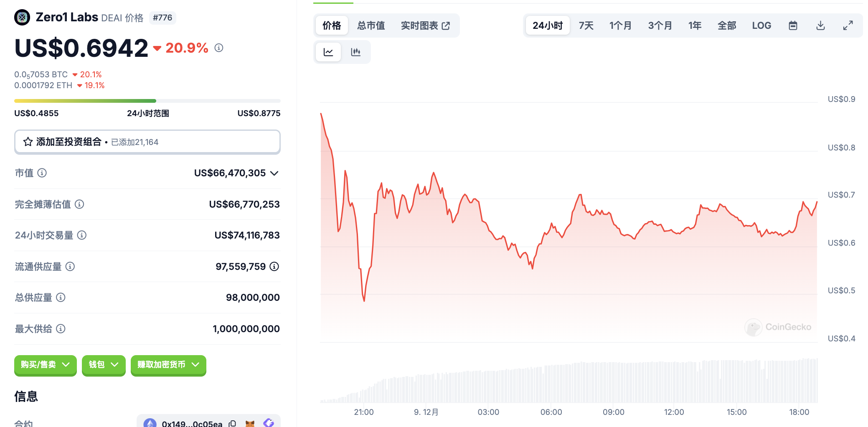
Task: Open info icon next to 最大供给
Action: click(61, 329)
